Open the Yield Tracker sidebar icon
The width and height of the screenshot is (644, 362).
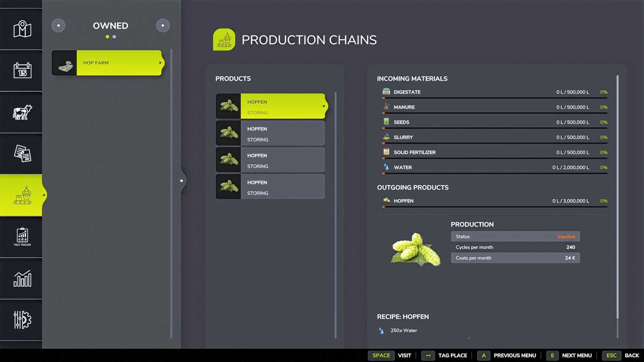point(22,237)
